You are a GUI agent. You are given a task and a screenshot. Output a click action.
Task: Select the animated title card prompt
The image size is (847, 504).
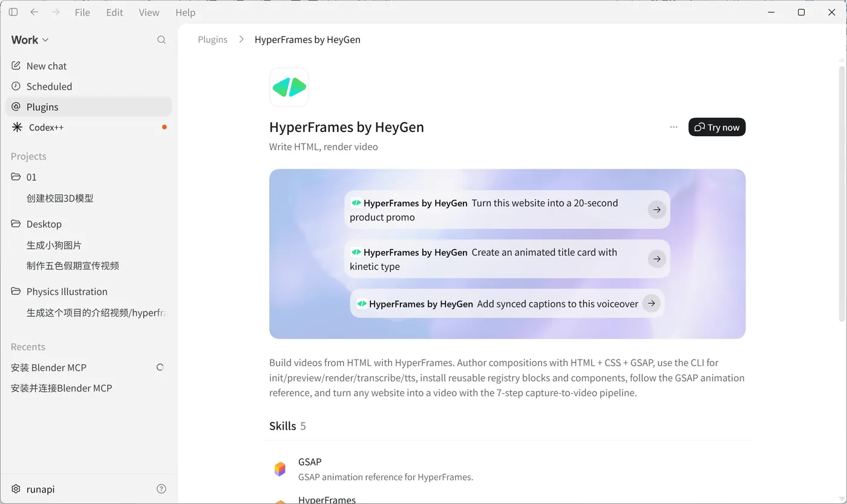tap(507, 259)
